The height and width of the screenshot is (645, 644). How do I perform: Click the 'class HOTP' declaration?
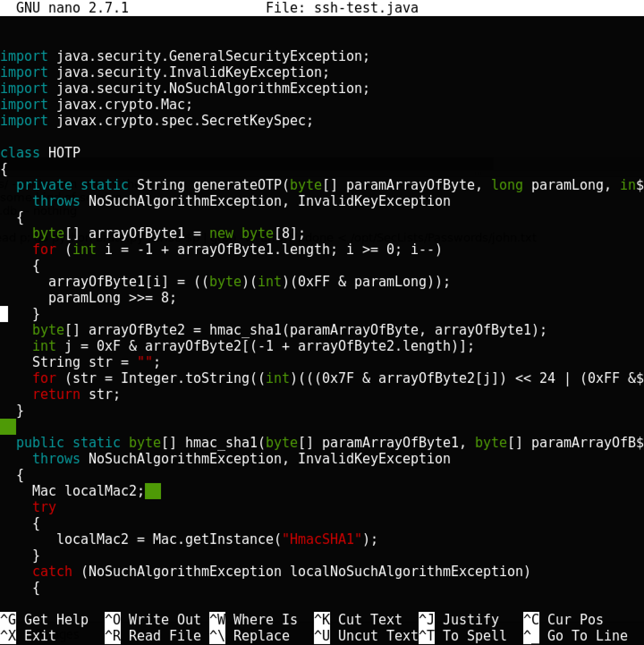coord(40,153)
